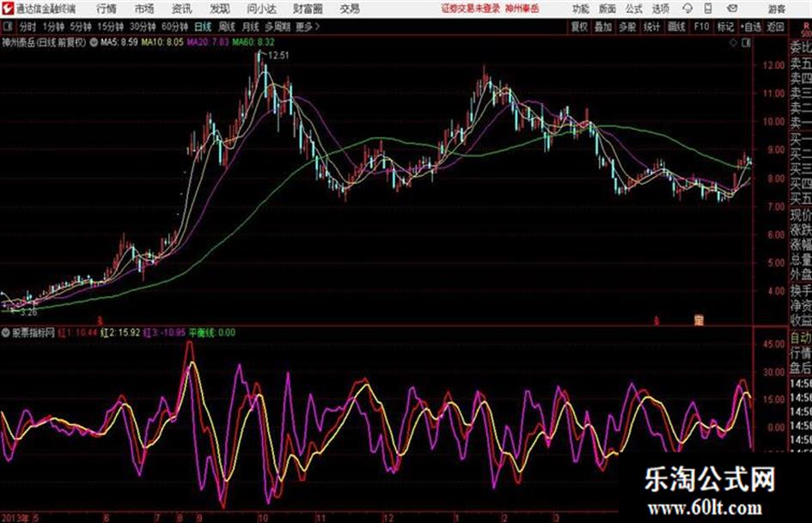Toggle 自选 watchlist button
Screen dimensions: 812x523
click(750, 27)
